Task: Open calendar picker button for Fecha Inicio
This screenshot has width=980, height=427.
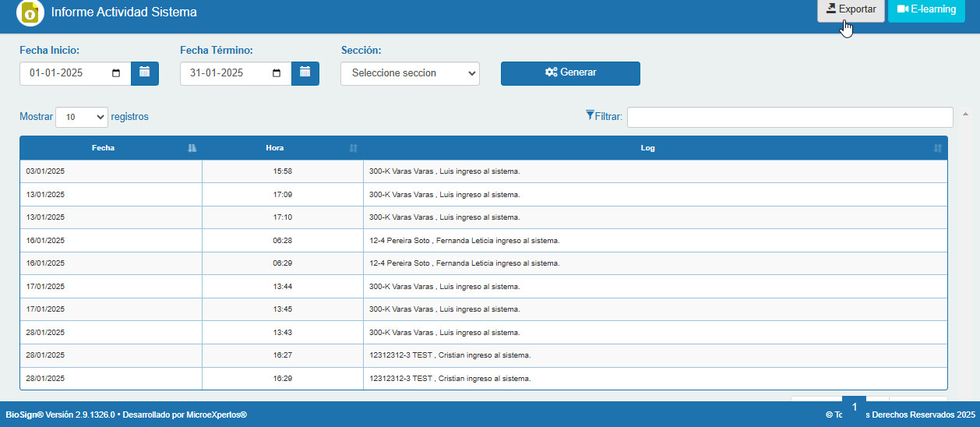Action: pyautogui.click(x=145, y=73)
